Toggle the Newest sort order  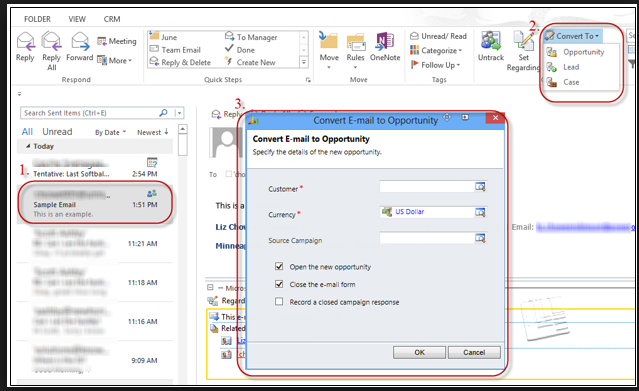[x=152, y=133]
